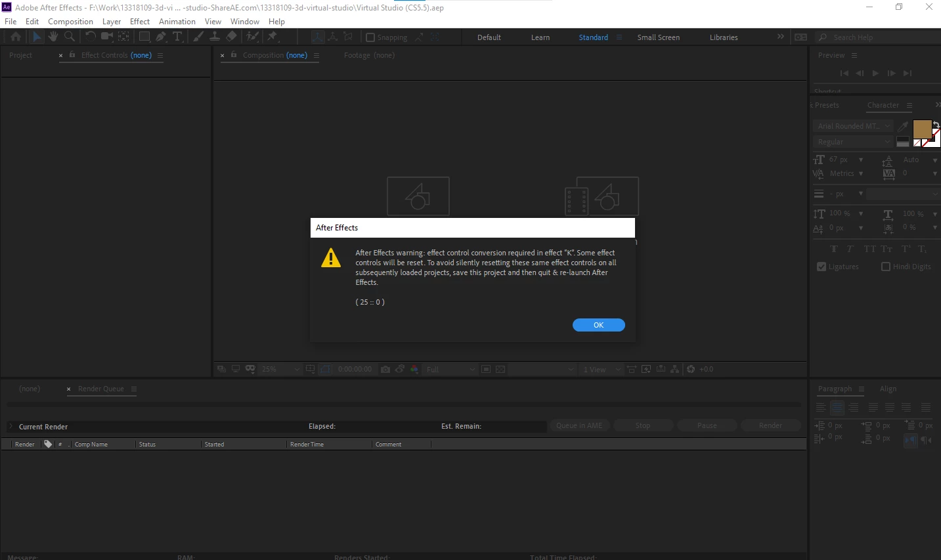Select the Selection arrow tool

coord(37,37)
